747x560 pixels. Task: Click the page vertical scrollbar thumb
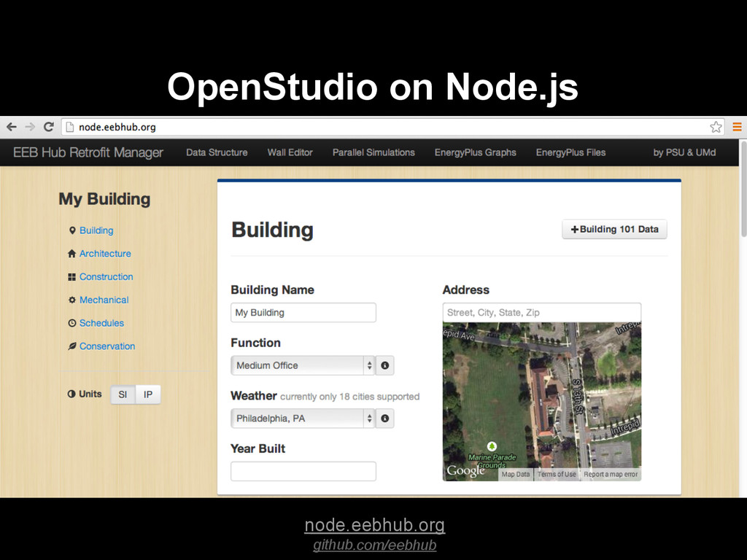coord(743,188)
